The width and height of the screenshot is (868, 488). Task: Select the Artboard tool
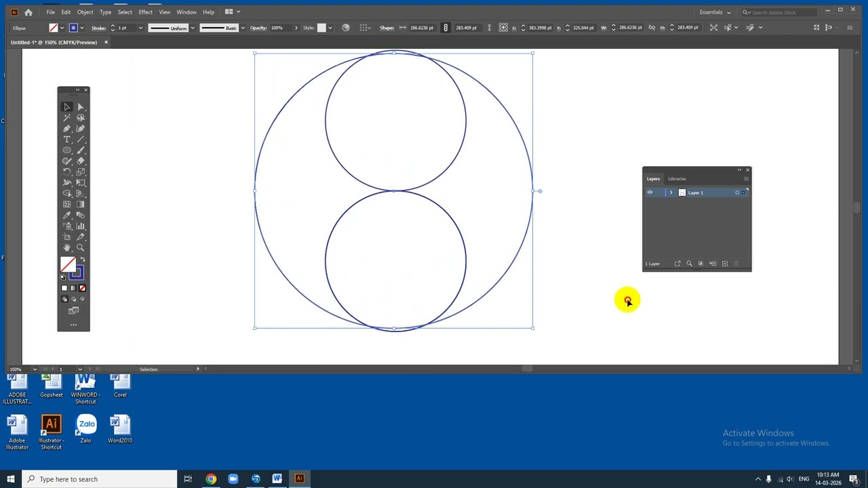[66, 237]
